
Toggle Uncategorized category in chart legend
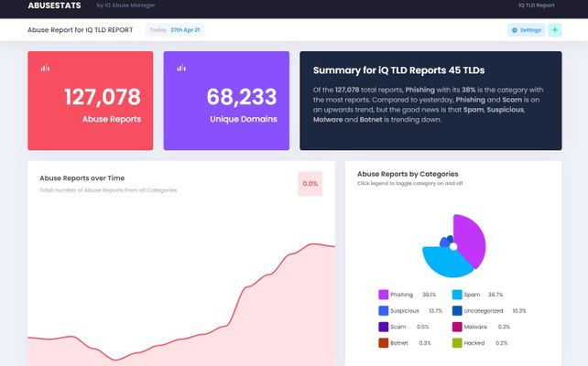pyautogui.click(x=480, y=310)
